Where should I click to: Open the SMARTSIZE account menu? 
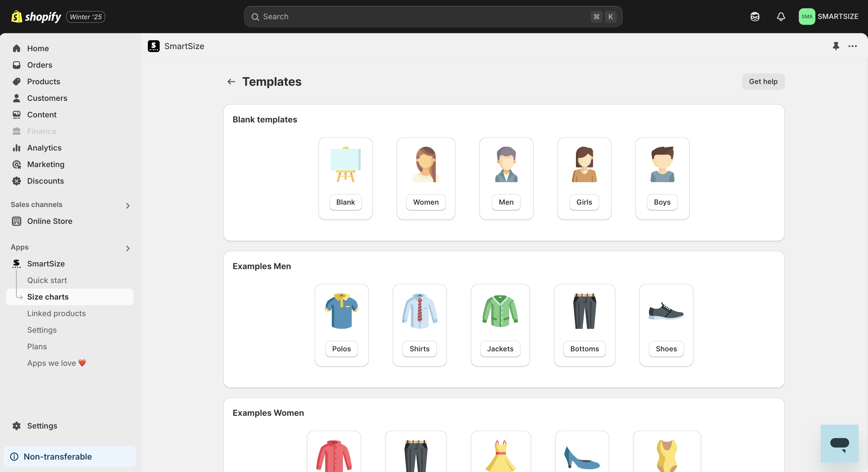[x=828, y=17]
